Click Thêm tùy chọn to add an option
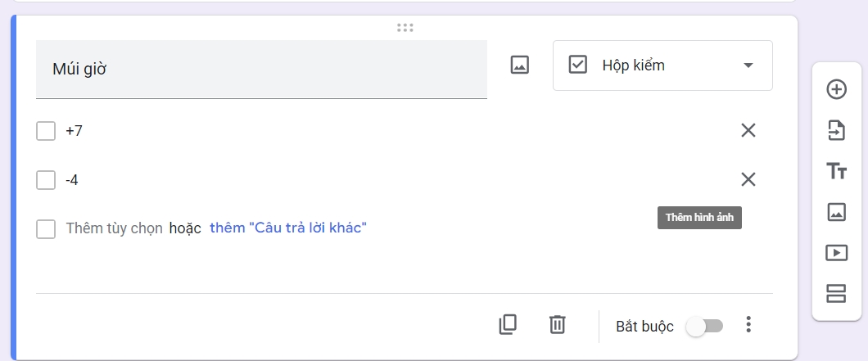The height and width of the screenshot is (361, 868). pos(114,228)
